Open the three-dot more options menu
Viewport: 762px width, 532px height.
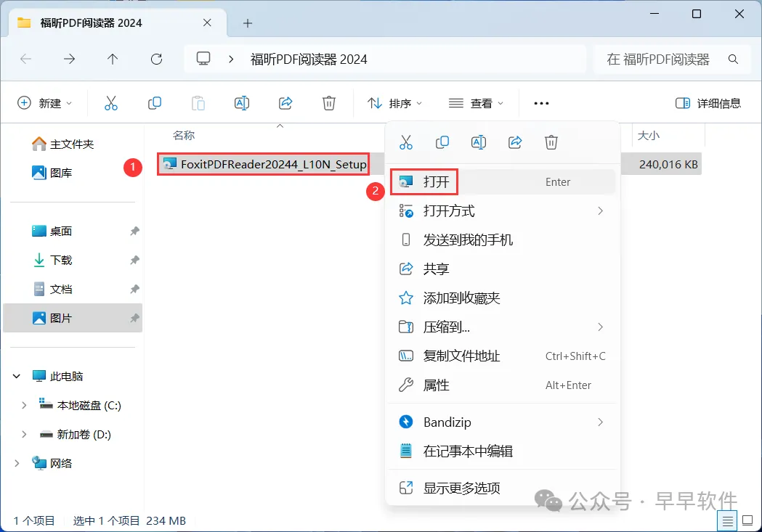pyautogui.click(x=541, y=103)
